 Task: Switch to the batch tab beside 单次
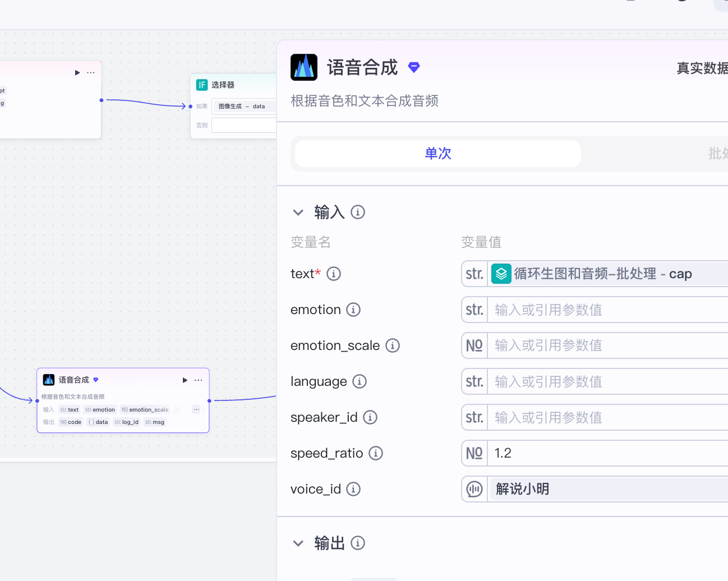coord(717,154)
